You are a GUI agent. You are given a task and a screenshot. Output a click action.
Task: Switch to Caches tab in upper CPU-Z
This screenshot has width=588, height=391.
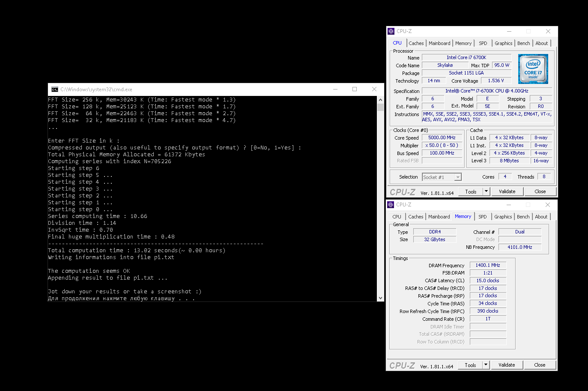point(416,43)
